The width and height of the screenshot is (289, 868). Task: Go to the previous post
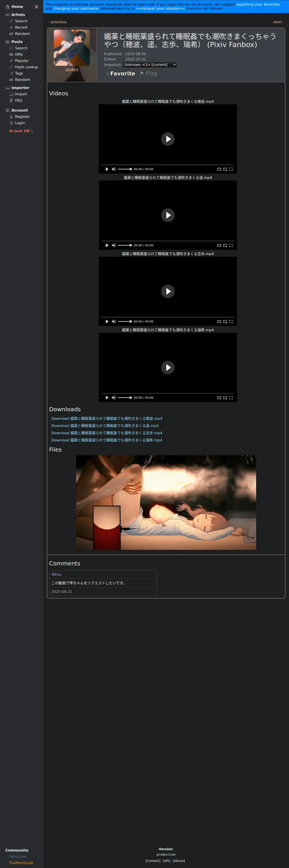(58, 22)
